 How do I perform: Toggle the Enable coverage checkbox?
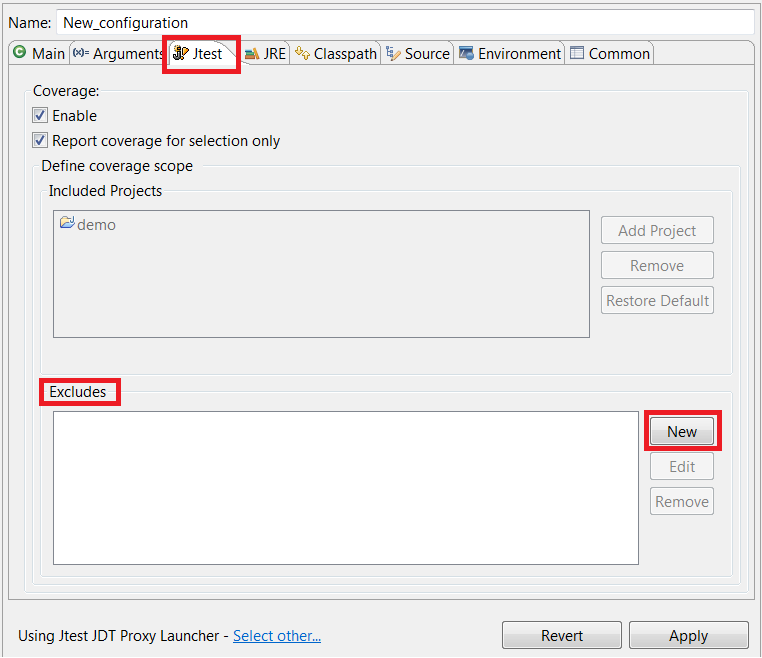click(40, 115)
